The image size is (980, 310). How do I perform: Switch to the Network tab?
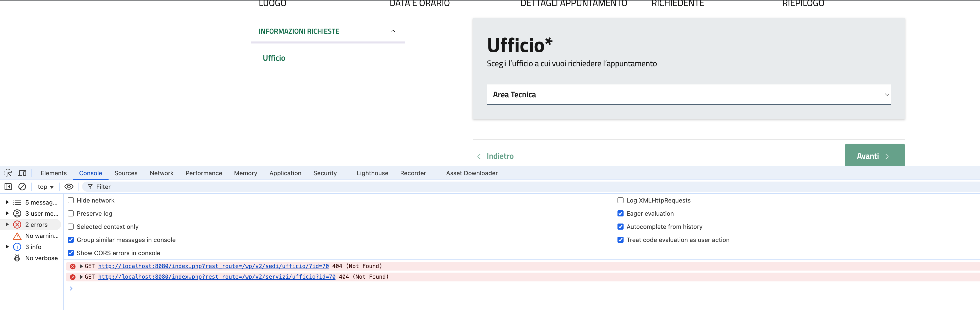coord(161,173)
